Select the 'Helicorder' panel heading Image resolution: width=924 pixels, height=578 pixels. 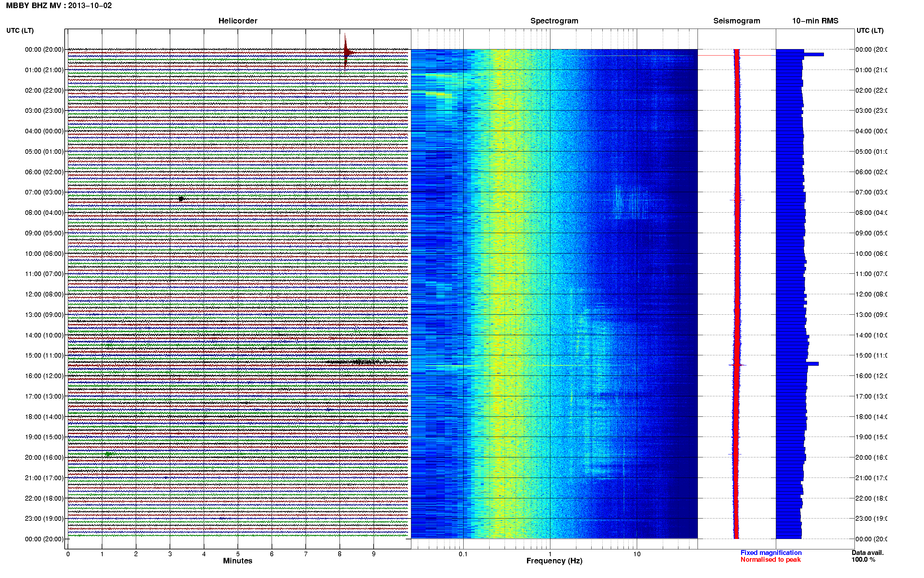coord(237,21)
